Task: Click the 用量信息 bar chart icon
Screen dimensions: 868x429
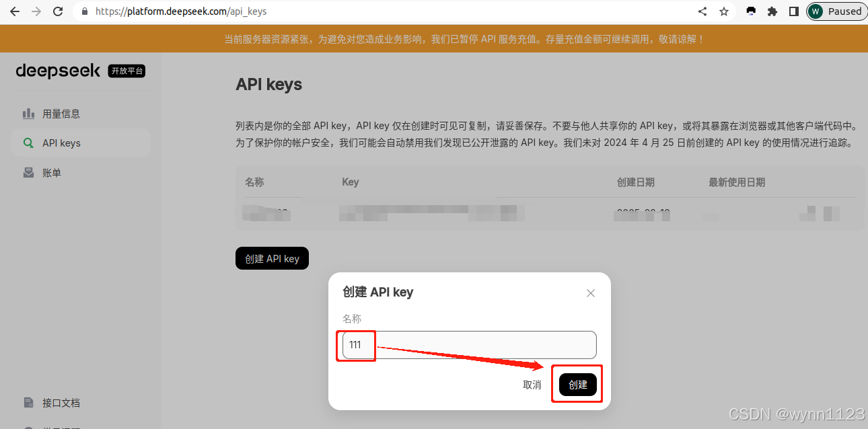Action: pos(28,114)
